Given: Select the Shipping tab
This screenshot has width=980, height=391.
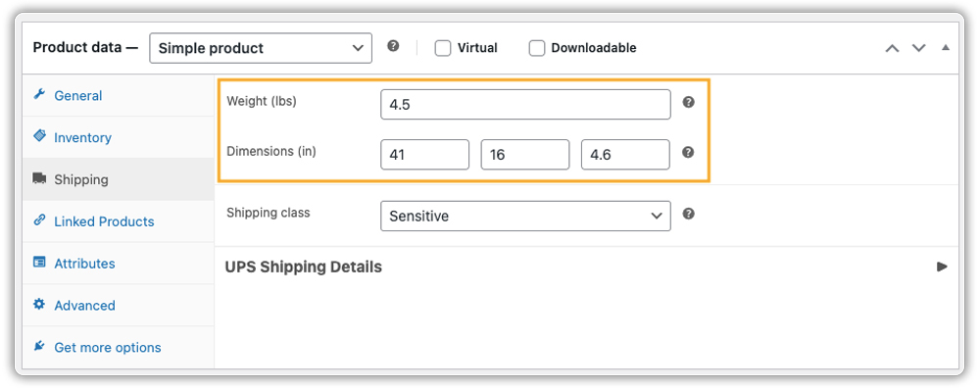Looking at the screenshot, I should 119,179.
